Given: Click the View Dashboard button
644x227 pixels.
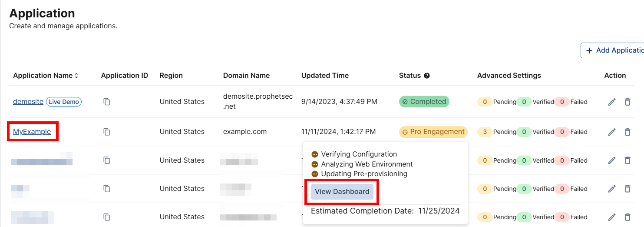Looking at the screenshot, I should pyautogui.click(x=342, y=192).
